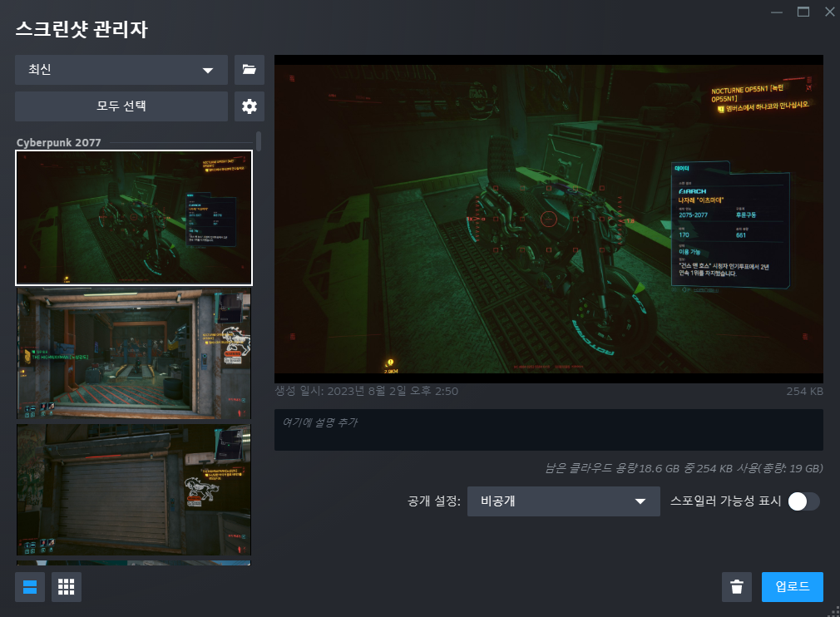Click the 여기에 설명 추가 description field
Viewport: 840px width, 617px height.
[549, 430]
